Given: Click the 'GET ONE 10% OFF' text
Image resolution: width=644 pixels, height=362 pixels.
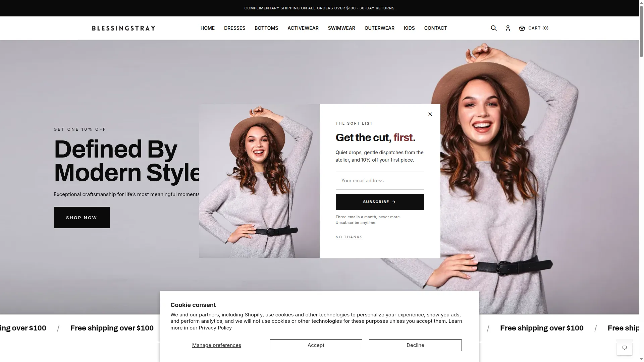Looking at the screenshot, I should tap(80, 129).
